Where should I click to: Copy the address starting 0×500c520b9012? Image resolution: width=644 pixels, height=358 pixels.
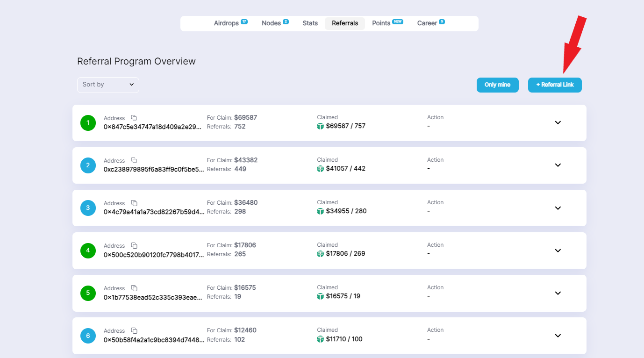coord(134,245)
